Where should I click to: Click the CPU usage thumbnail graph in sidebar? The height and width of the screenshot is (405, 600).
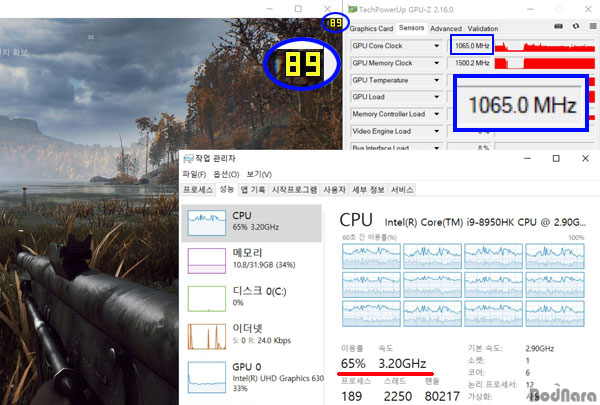[207, 223]
